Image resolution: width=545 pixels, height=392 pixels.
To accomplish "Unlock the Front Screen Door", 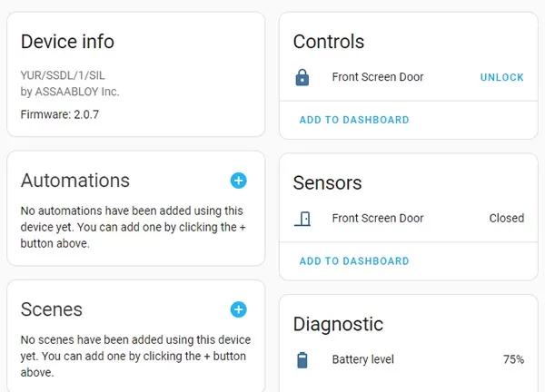I will click(501, 77).
